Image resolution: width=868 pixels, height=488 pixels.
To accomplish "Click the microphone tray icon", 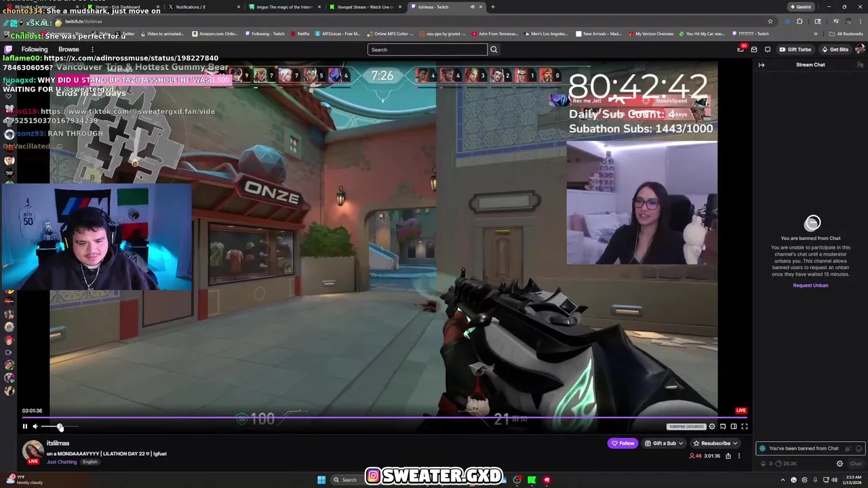I will tap(815, 480).
